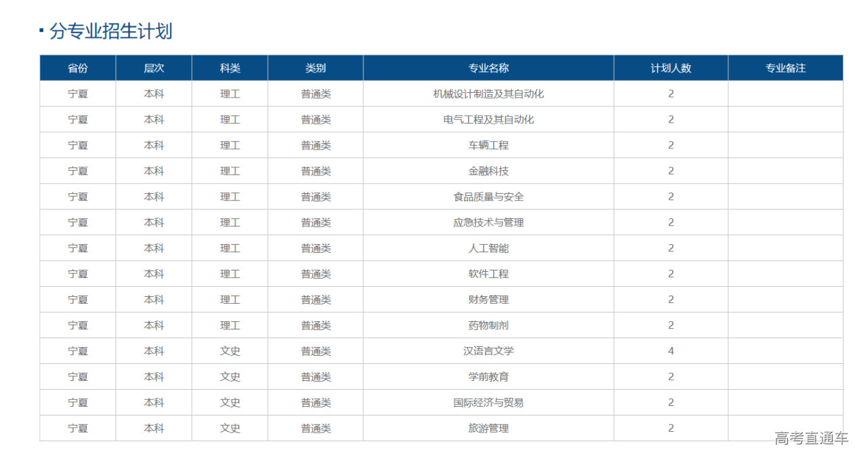Click the 汉语言文学 major cell

click(x=488, y=351)
